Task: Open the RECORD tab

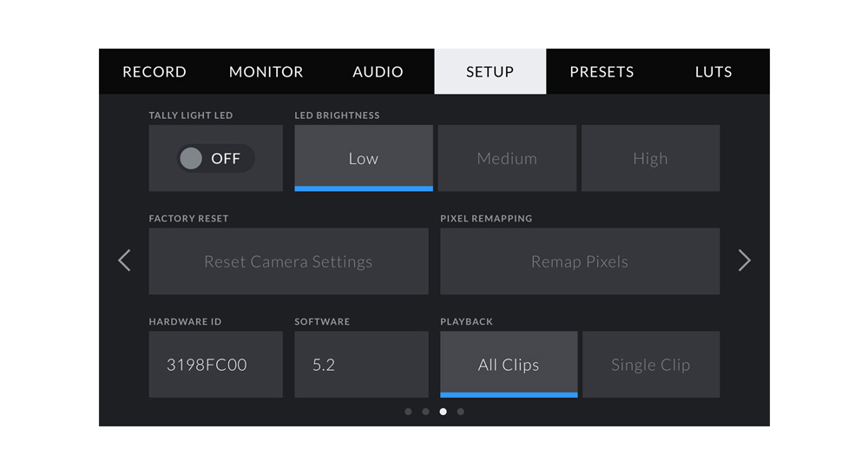Action: click(155, 72)
